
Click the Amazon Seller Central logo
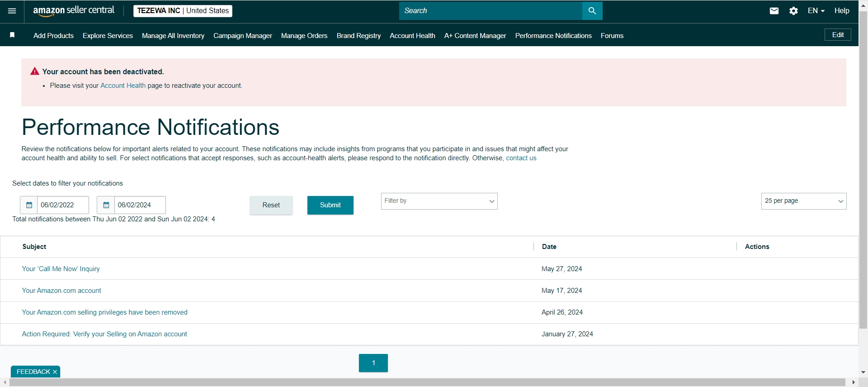point(74,11)
